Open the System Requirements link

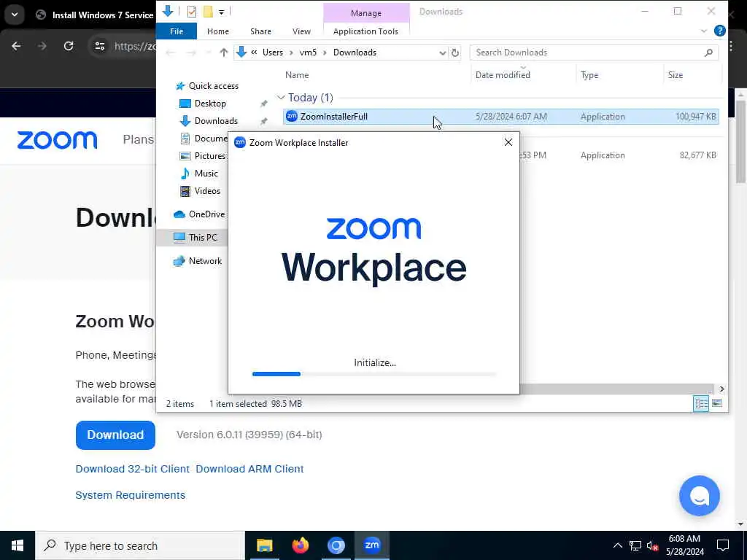130,495
